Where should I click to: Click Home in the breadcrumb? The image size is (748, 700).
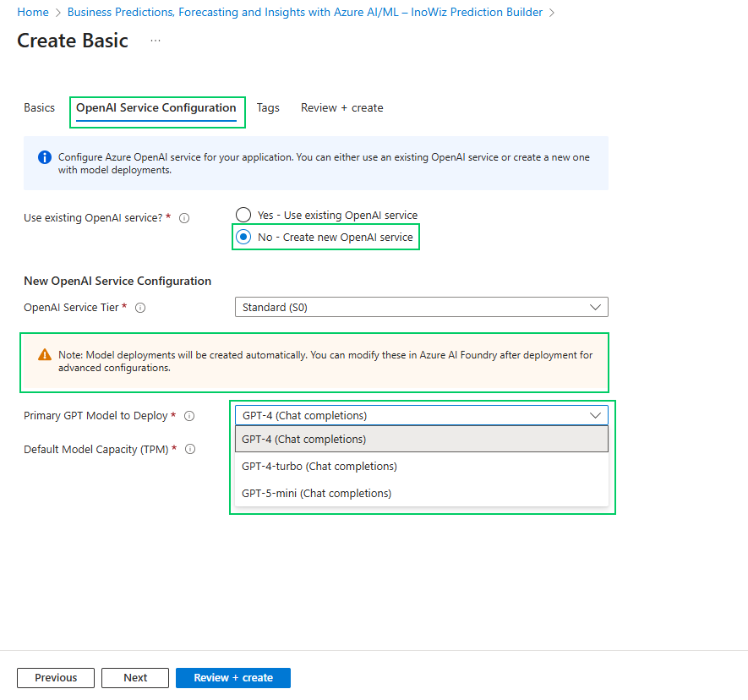pos(33,13)
